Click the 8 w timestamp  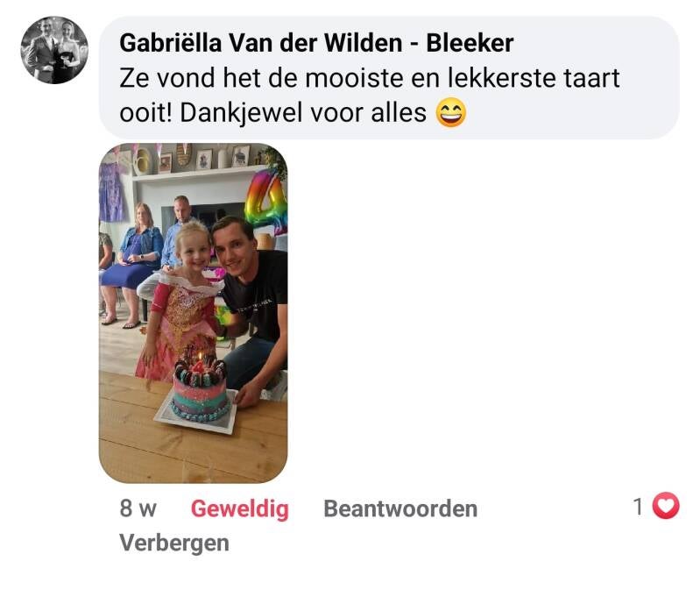click(x=138, y=508)
